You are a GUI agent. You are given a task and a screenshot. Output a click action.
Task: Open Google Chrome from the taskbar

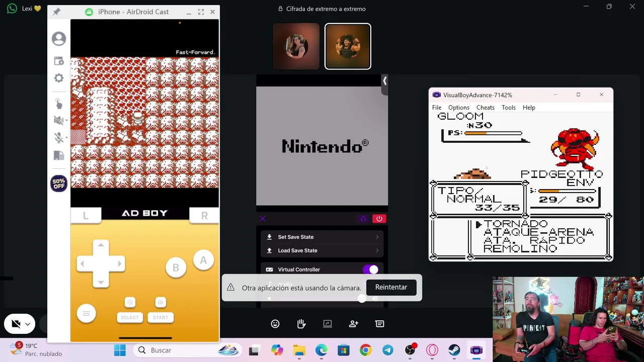coord(366,350)
